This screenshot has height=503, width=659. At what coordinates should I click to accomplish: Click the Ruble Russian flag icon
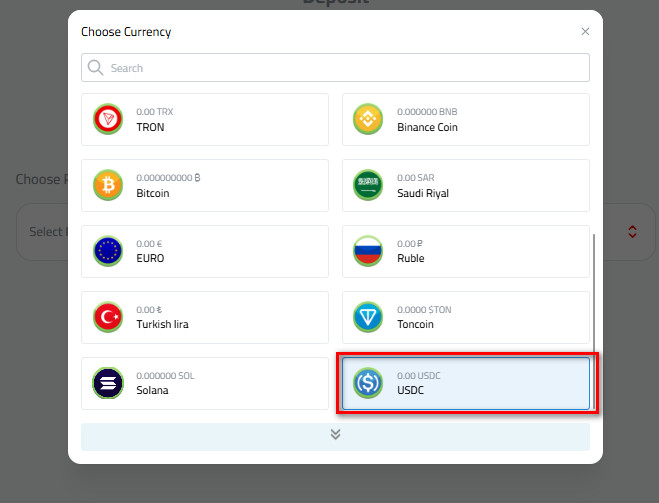click(368, 251)
